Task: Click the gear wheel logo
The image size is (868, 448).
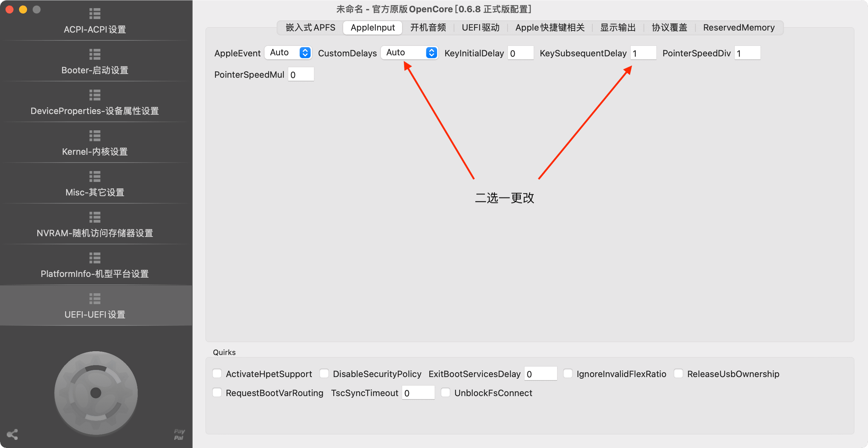Action: click(x=96, y=393)
